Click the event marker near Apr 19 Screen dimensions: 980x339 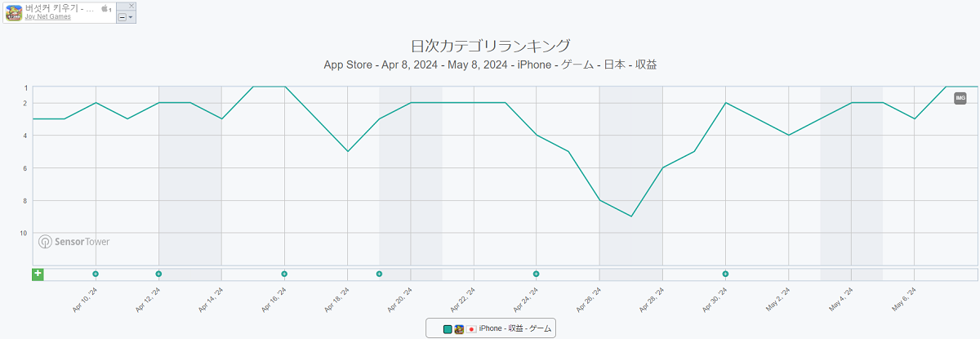pyautogui.click(x=379, y=274)
